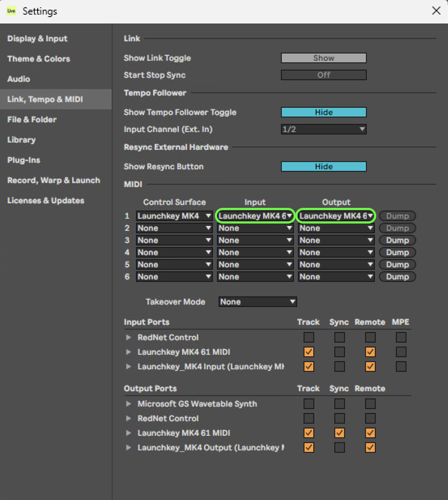Click the Dump button in row 6
Image resolution: width=448 pixels, height=500 pixels.
[397, 276]
